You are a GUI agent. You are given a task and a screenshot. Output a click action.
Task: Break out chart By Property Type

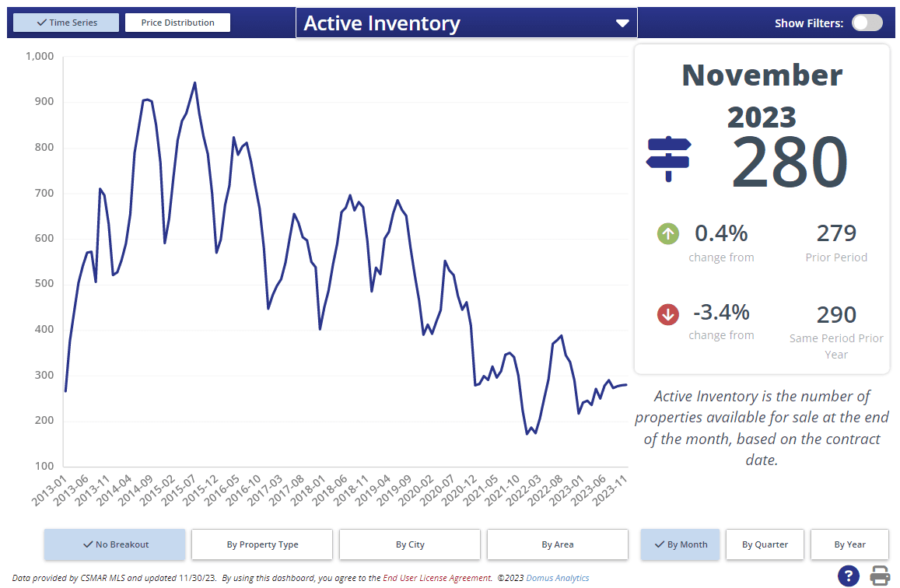pyautogui.click(x=262, y=544)
